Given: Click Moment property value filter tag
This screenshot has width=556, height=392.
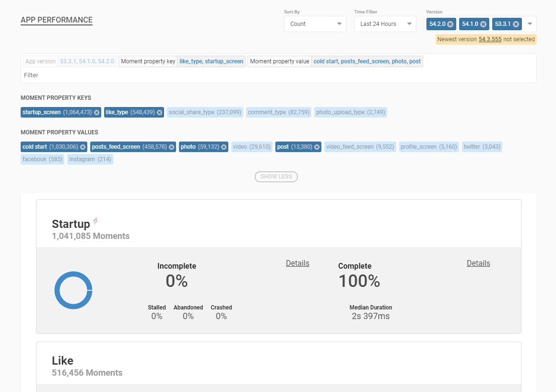Looking at the screenshot, I should coord(335,61).
